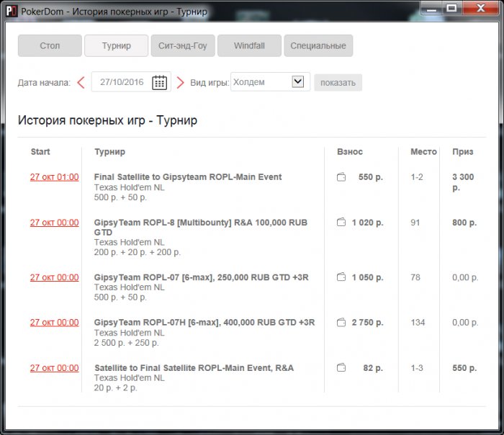The height and width of the screenshot is (435, 504).
Task: Click the Место column header
Action: coord(423,151)
